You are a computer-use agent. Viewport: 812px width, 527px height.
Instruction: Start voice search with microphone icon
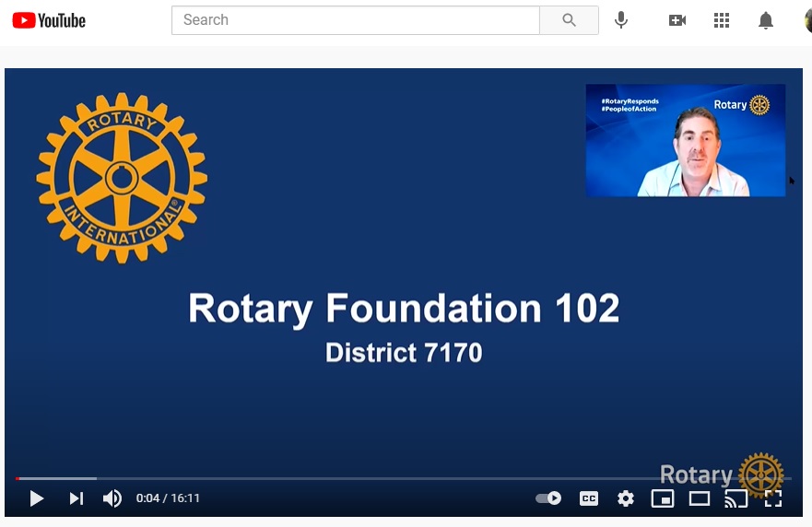[621, 20]
